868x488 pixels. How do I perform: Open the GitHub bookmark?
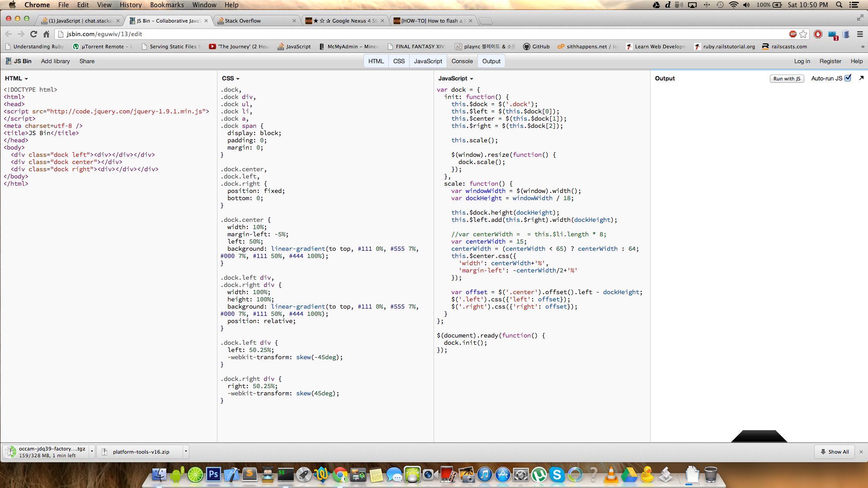pos(537,47)
